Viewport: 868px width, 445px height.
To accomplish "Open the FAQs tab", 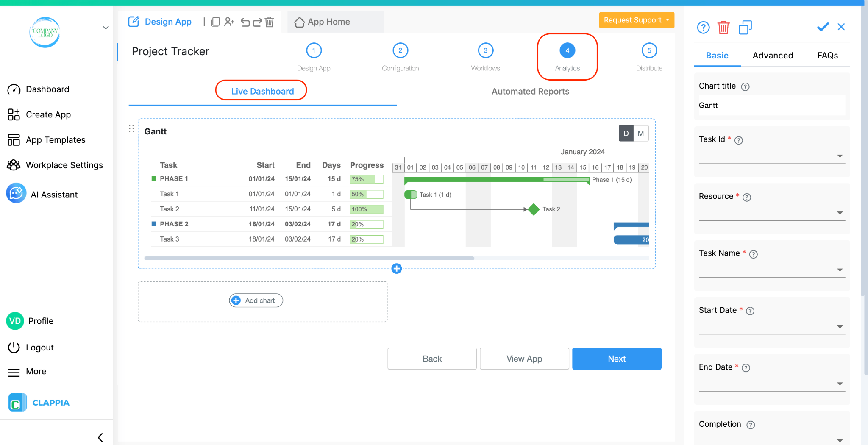I will tap(828, 56).
